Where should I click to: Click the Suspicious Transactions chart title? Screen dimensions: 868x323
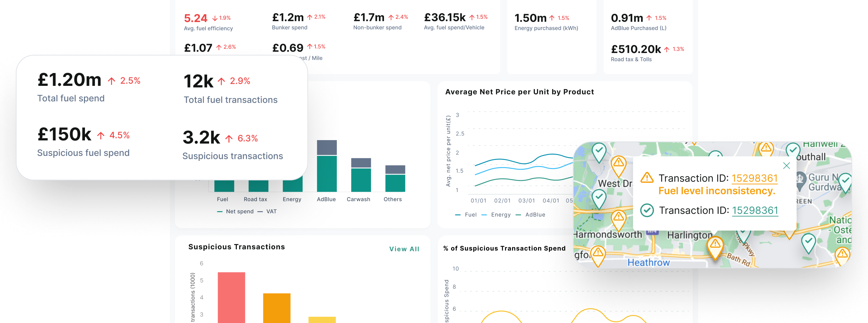[x=236, y=247]
